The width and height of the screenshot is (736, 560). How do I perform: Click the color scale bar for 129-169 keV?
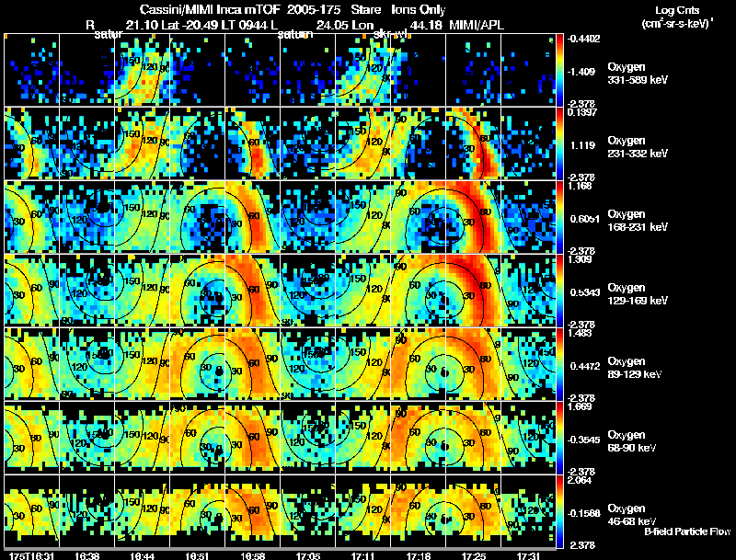pyautogui.click(x=559, y=291)
